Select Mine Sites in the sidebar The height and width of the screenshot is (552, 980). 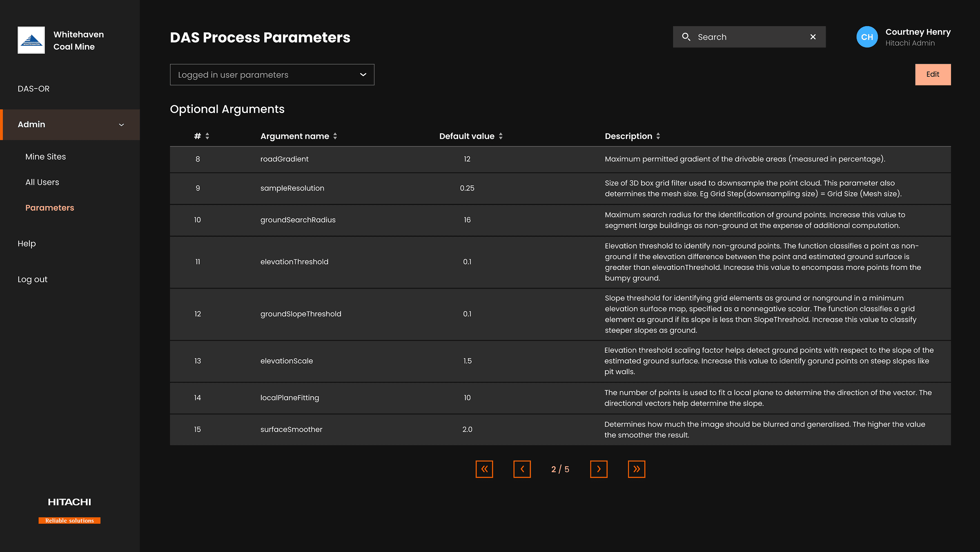pyautogui.click(x=46, y=156)
